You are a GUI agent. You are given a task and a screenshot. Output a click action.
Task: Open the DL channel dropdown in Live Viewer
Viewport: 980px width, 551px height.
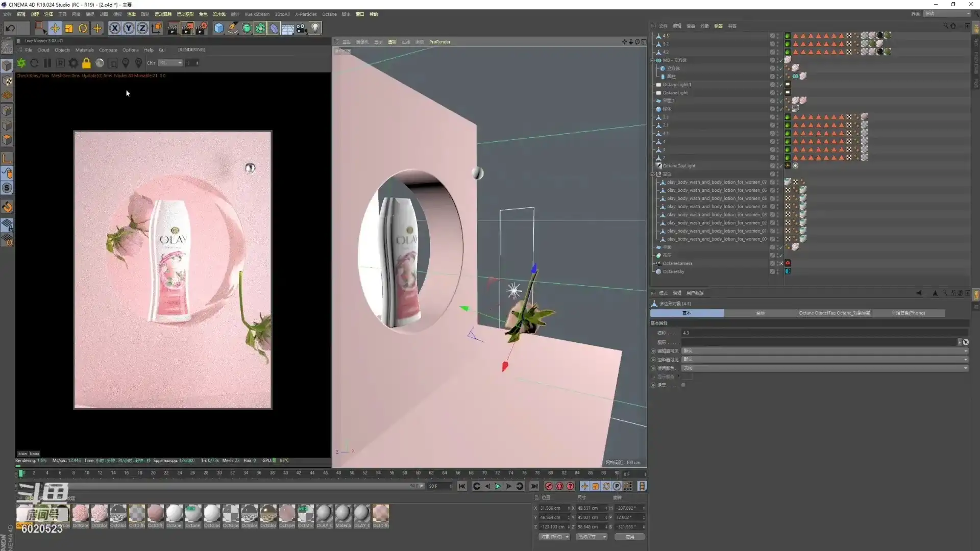click(x=170, y=63)
